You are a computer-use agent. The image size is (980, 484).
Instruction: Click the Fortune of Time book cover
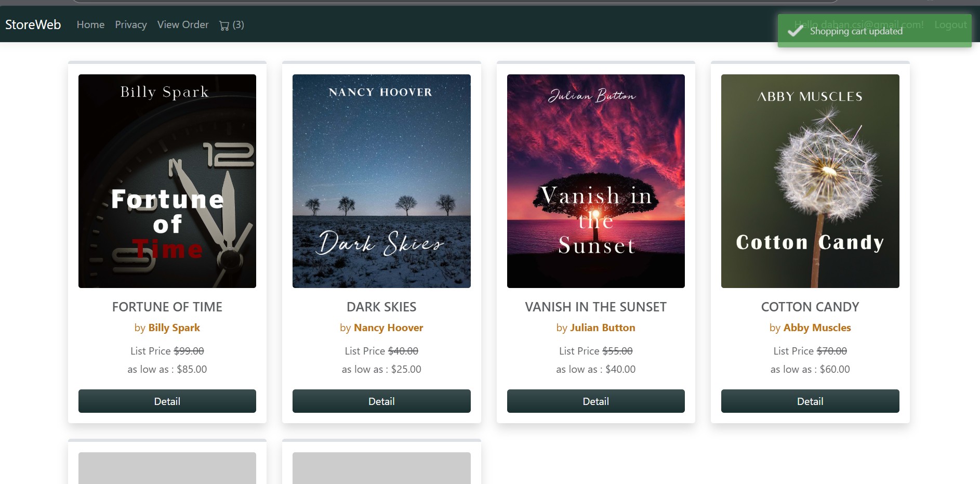tap(167, 181)
